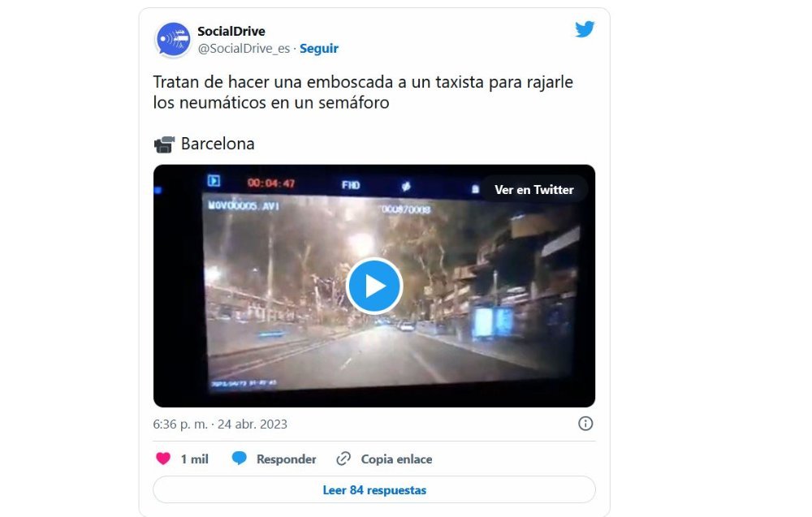The width and height of the screenshot is (812, 517).
Task: Open the tweet info circle icon
Action: pos(585,424)
